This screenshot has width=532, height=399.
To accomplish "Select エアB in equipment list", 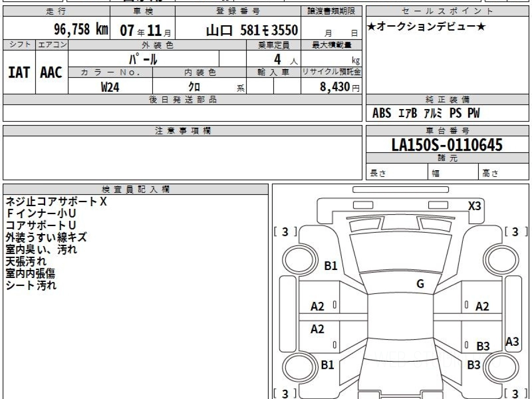I will click(x=407, y=113).
